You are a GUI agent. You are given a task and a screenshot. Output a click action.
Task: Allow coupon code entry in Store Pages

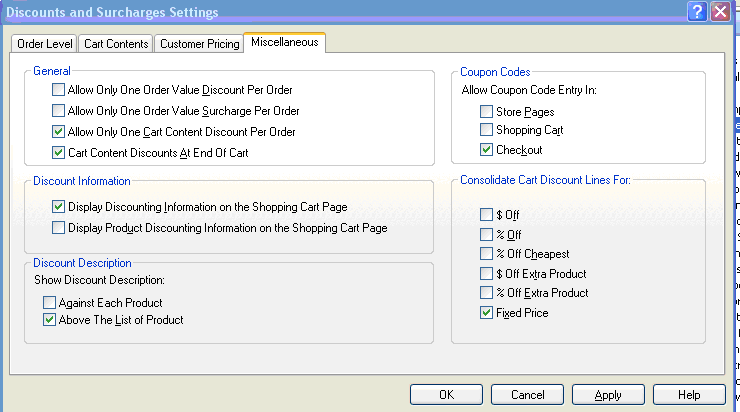tap(486, 112)
